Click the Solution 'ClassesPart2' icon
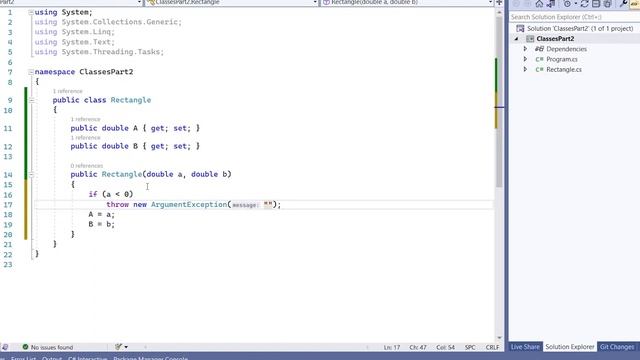Viewport: 640px width, 360px height. pos(520,29)
